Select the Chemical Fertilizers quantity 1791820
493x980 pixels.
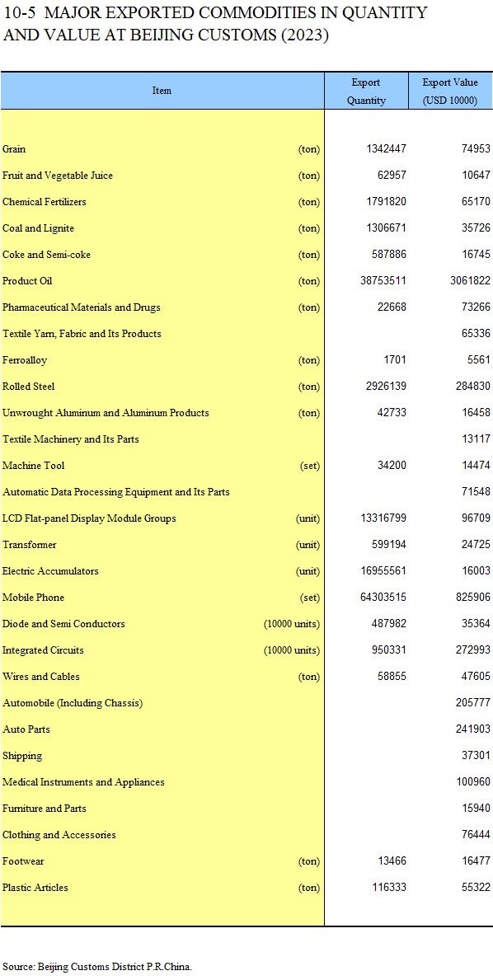coord(386,202)
